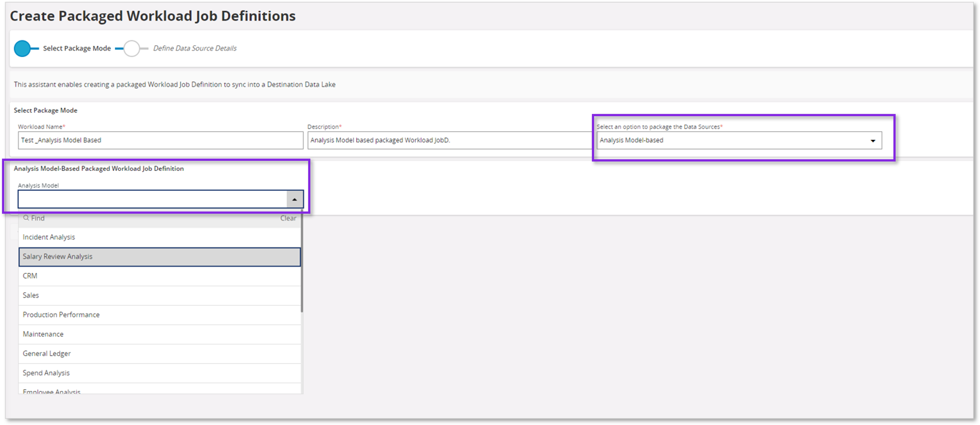Click the Analysis Model-Based Packaged Workload section title

[x=99, y=169]
